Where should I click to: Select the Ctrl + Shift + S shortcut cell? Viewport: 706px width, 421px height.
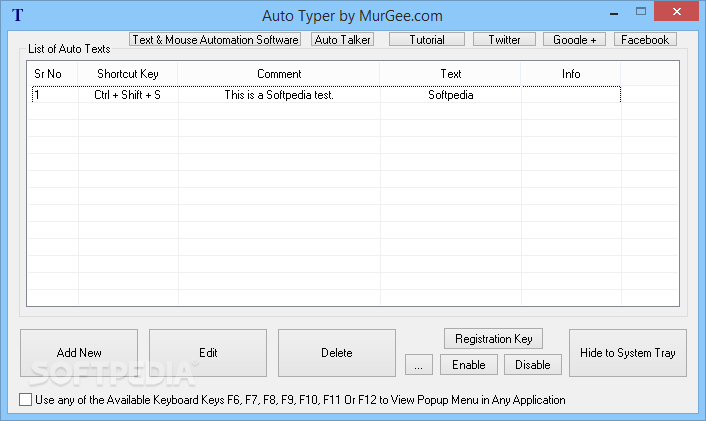[127, 95]
